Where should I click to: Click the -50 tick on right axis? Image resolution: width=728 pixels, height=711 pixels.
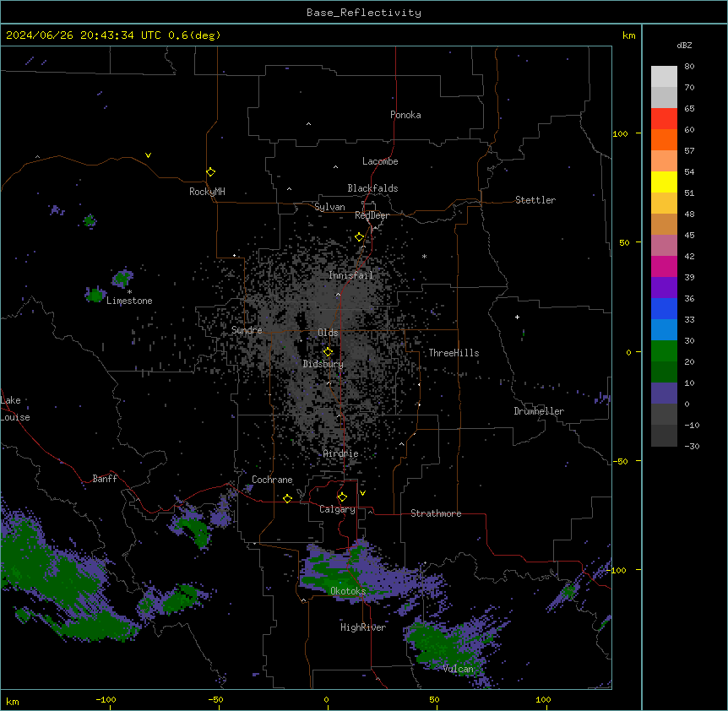point(620,461)
